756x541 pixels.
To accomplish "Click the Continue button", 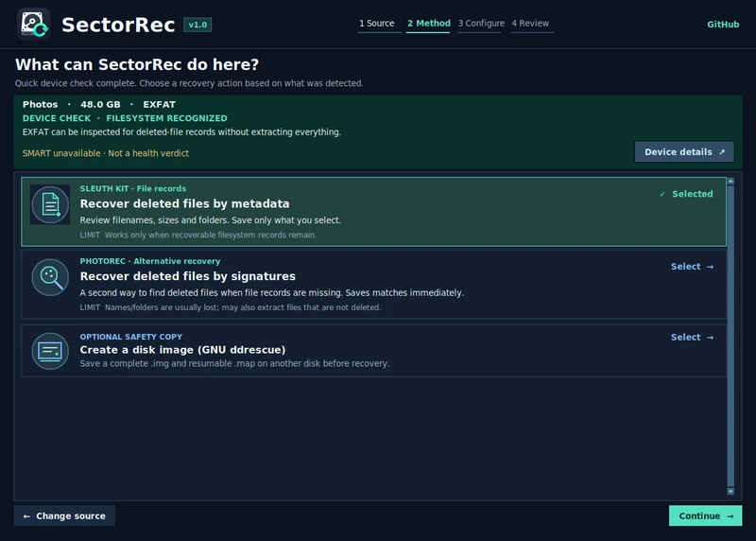I will click(705, 515).
